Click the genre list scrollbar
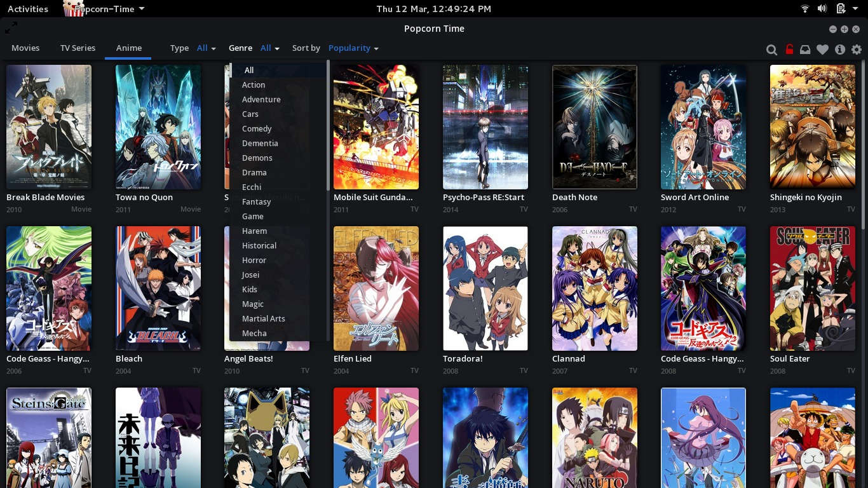This screenshot has height=488, width=868. click(x=328, y=126)
